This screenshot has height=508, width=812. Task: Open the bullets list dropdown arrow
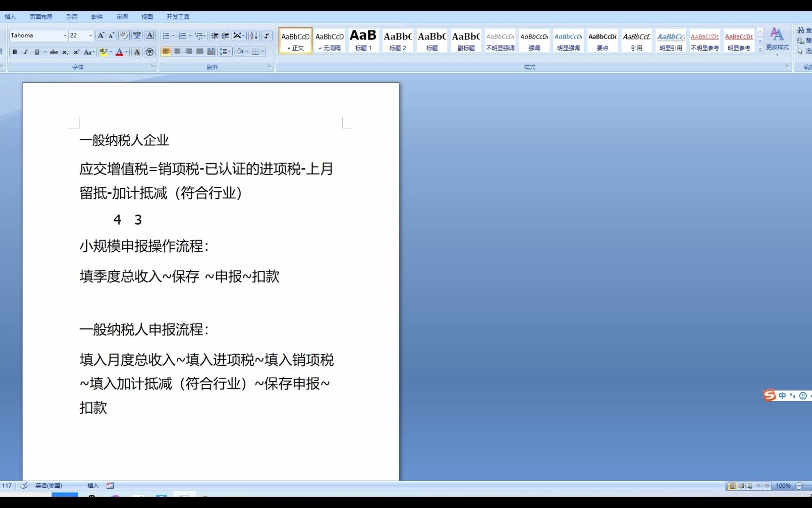pyautogui.click(x=173, y=36)
